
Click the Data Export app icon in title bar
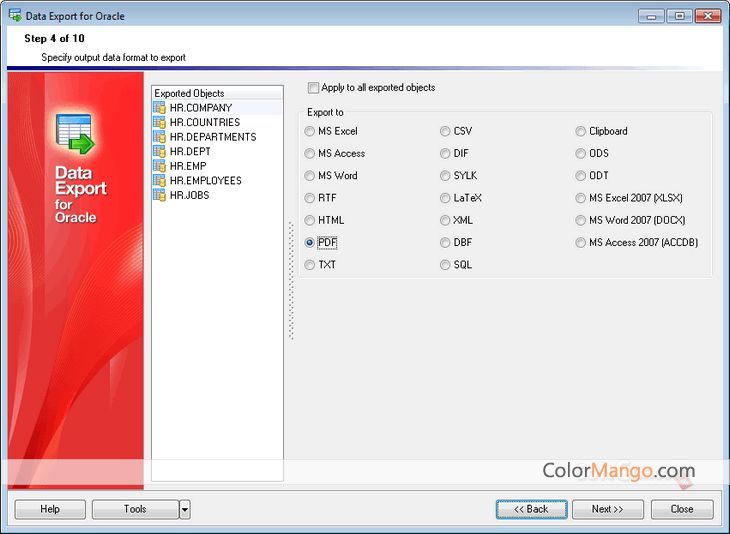(x=15, y=15)
